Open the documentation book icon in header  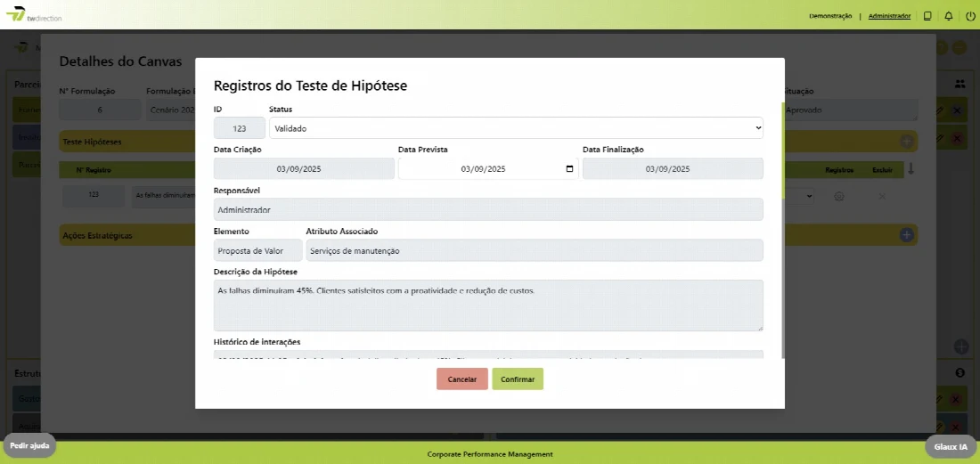point(927,16)
